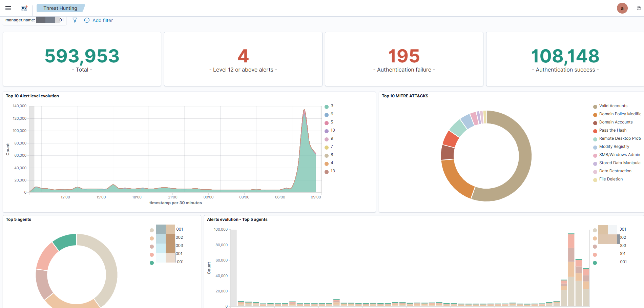Click the 593,953 Total metric
Viewport: 644px width, 308px height.
82,56
